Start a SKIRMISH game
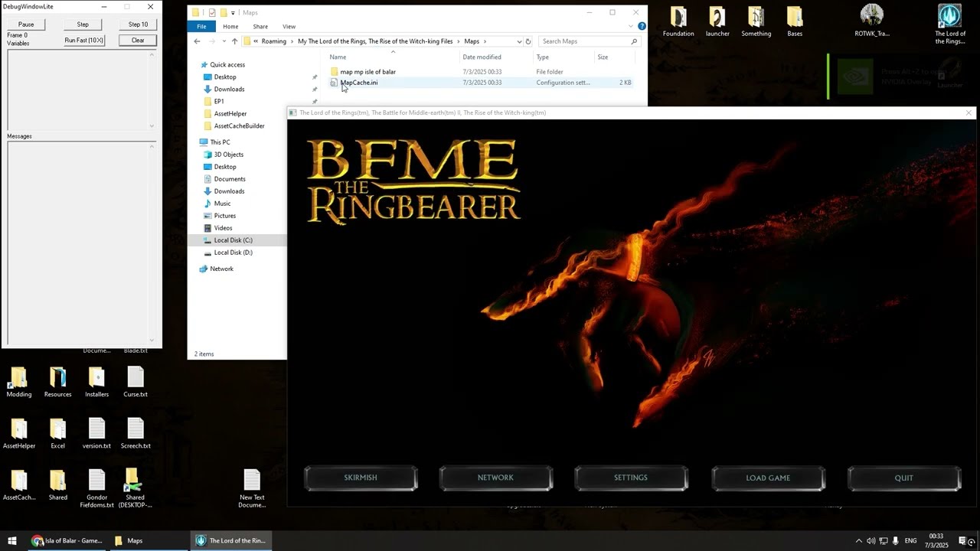This screenshot has width=980, height=551. [361, 478]
